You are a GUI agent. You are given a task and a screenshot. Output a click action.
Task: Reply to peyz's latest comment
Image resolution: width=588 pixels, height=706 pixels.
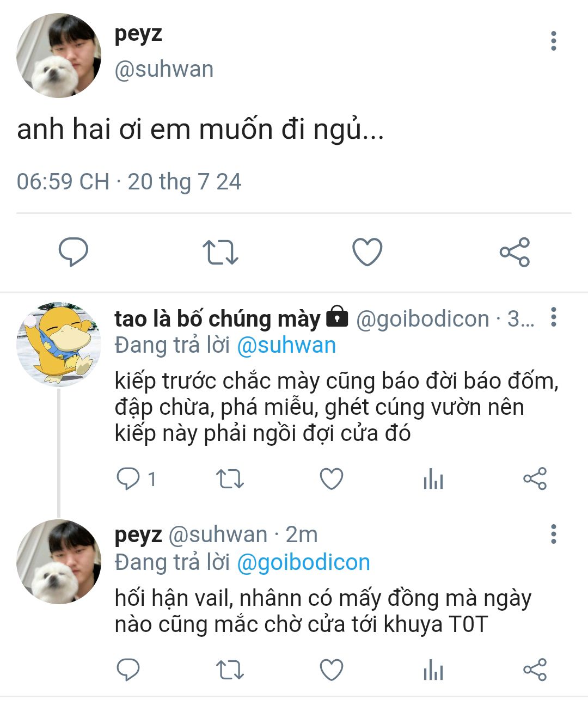pos(128,670)
